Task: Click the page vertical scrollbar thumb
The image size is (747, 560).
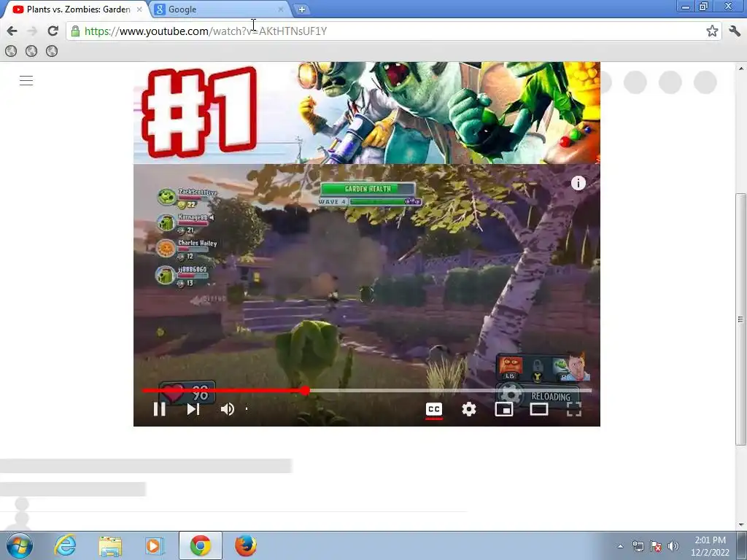Action: (741, 319)
